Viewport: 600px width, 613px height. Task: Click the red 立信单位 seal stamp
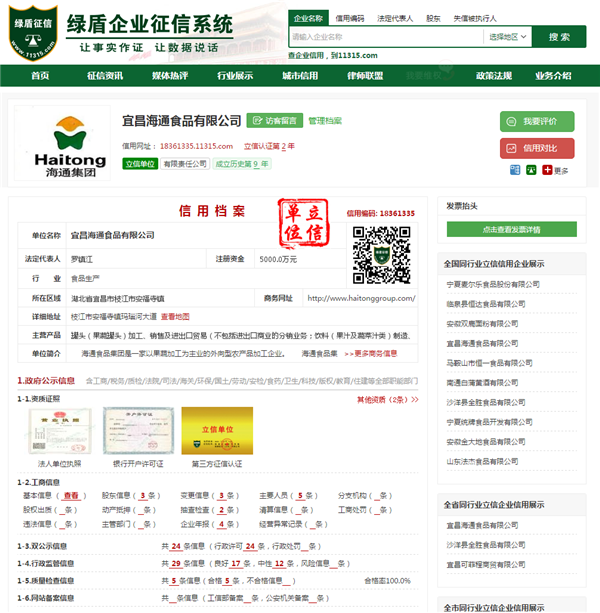click(x=301, y=223)
